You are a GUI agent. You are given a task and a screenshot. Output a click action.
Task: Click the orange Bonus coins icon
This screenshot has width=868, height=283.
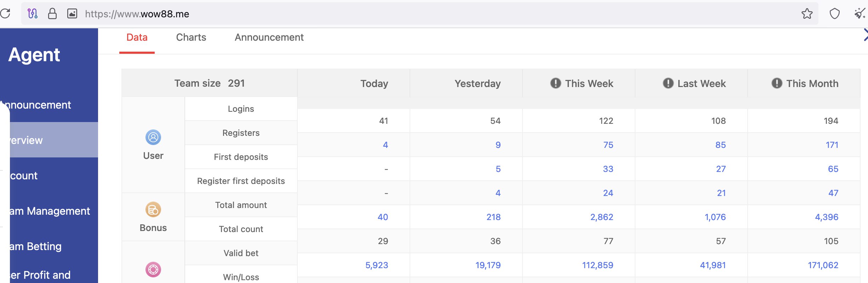point(153,209)
